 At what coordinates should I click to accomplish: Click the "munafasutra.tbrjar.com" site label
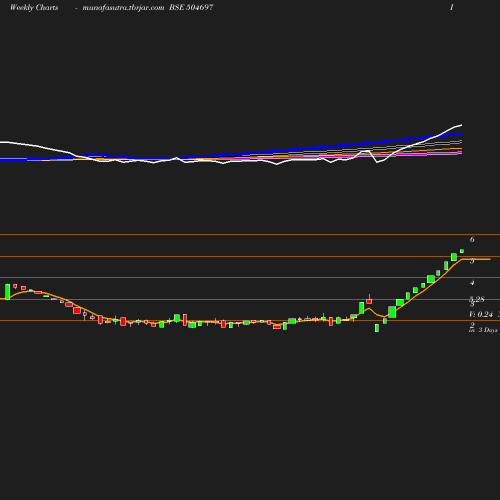pos(123,7)
